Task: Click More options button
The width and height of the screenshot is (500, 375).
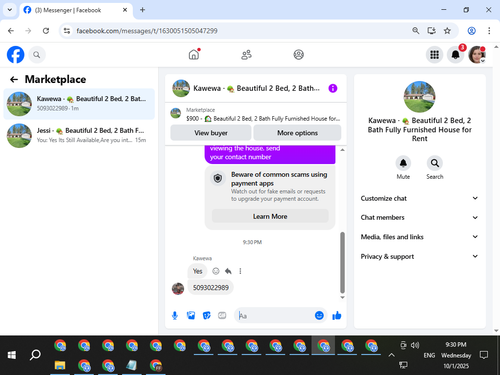Action: (297, 133)
